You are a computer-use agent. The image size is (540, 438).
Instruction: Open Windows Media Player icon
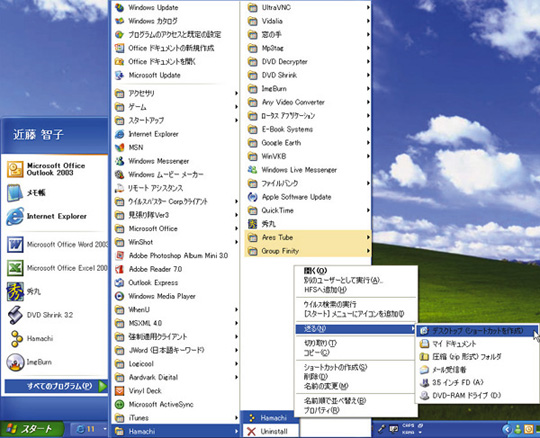point(120,296)
